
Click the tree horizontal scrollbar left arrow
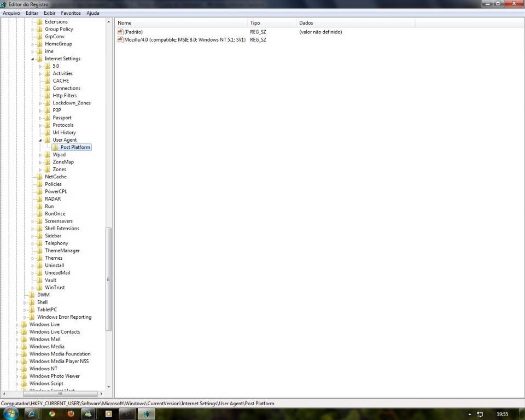pyautogui.click(x=4, y=394)
